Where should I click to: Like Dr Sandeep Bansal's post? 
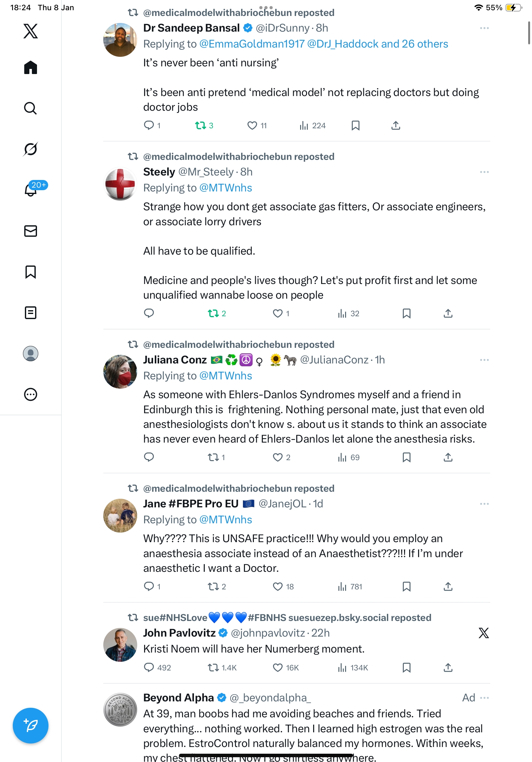coord(252,125)
